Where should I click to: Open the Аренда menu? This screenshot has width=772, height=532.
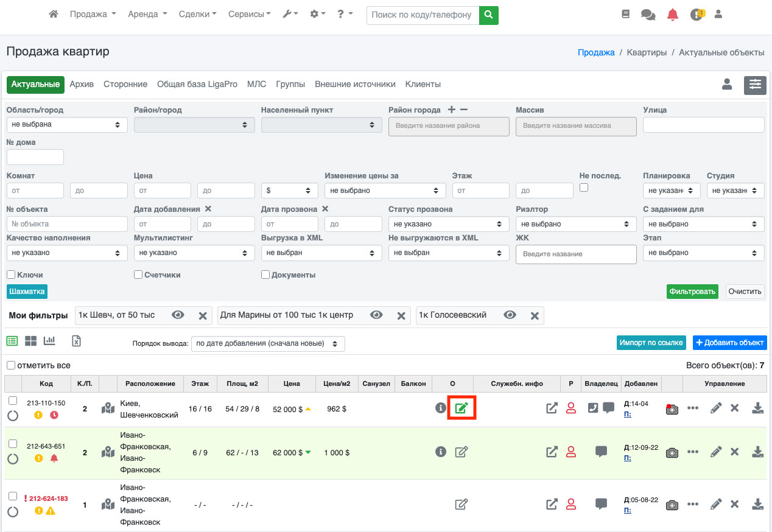pos(147,15)
